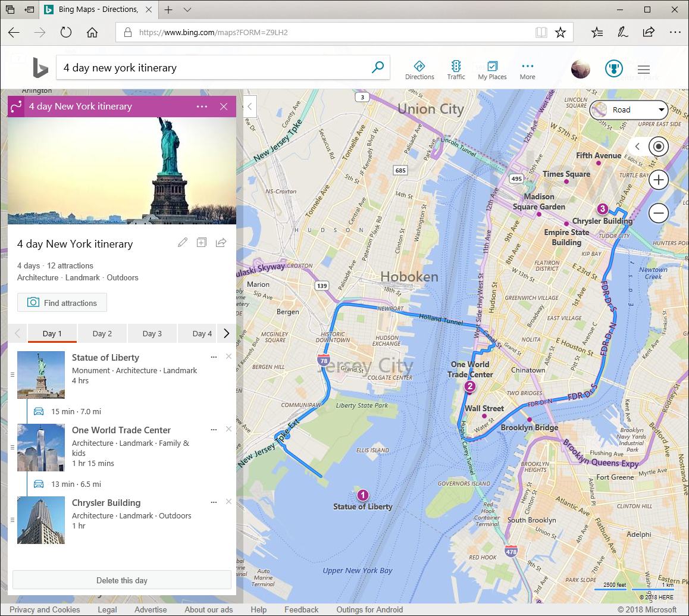Viewport: 689px width, 616px height.
Task: Click Chrysler Building thumbnail
Action: (x=41, y=520)
